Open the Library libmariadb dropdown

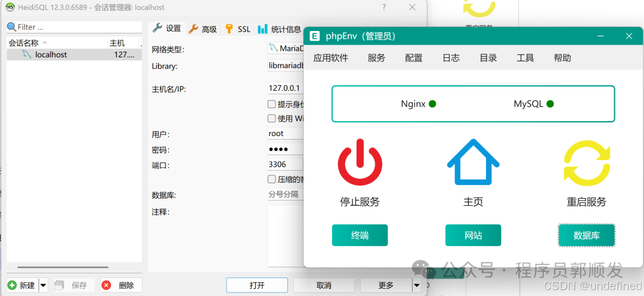(x=286, y=66)
